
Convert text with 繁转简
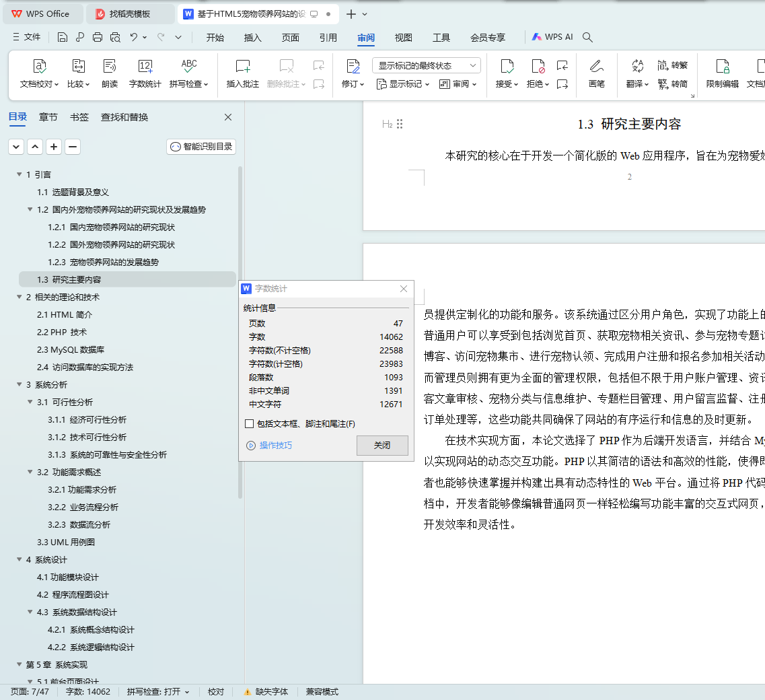[672, 84]
